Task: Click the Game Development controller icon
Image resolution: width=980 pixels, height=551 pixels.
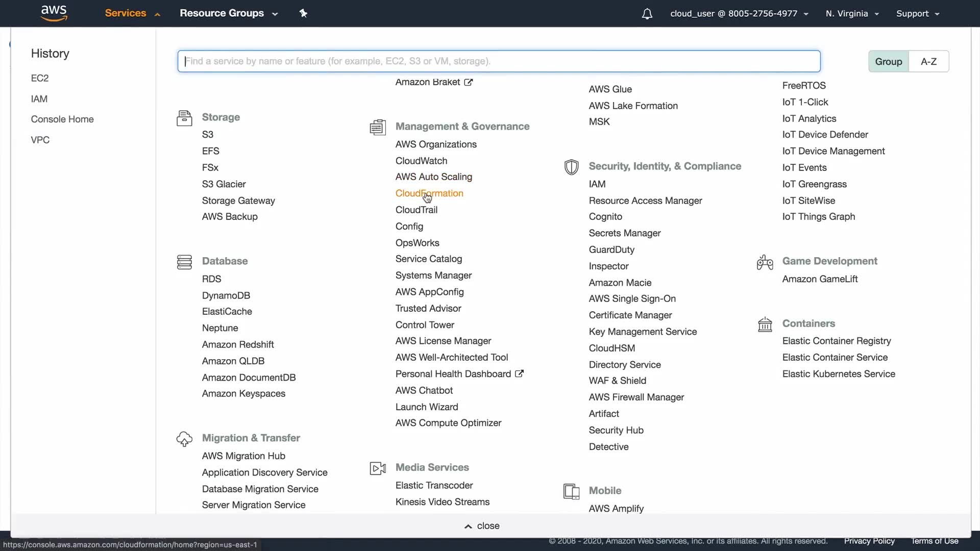Action: 765,262
